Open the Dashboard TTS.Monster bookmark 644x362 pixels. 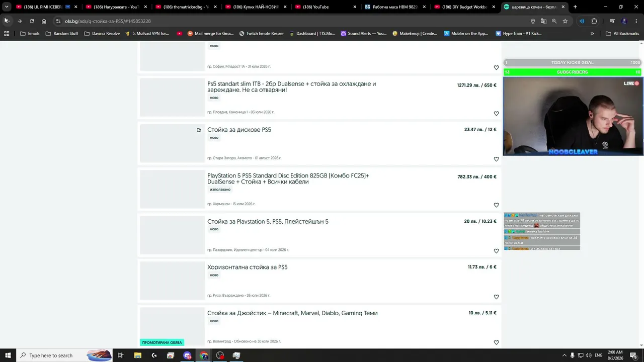(312, 34)
